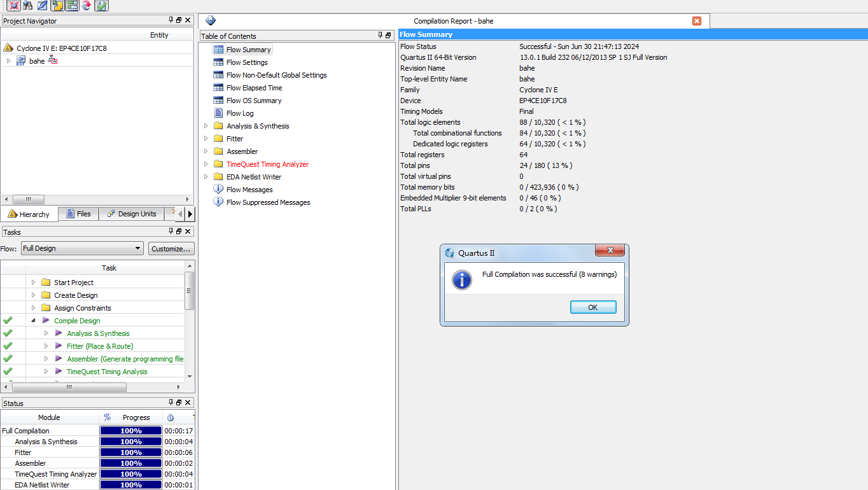Viewport: 868px width, 490px height.
Task: Toggle the yellow Project Navigator toolbar button
Action: pyautogui.click(x=57, y=6)
